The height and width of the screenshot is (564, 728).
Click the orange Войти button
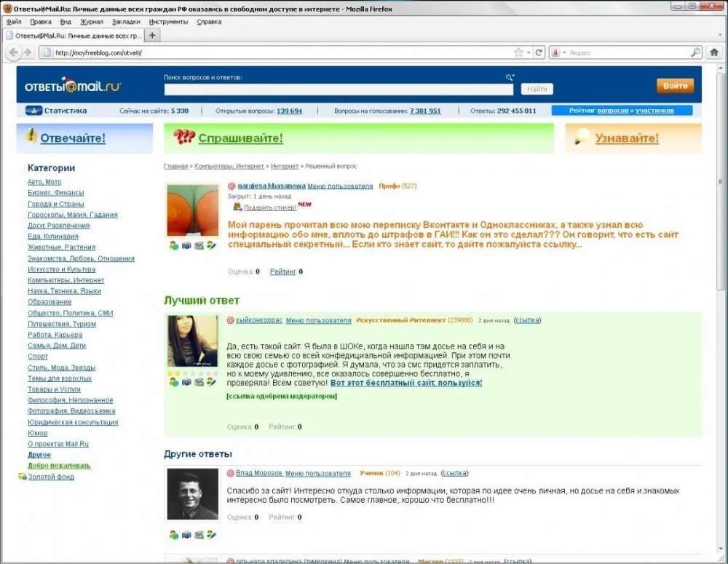click(x=675, y=85)
